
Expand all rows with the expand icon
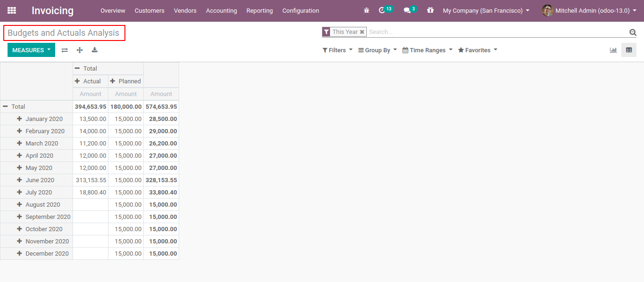[80, 49]
